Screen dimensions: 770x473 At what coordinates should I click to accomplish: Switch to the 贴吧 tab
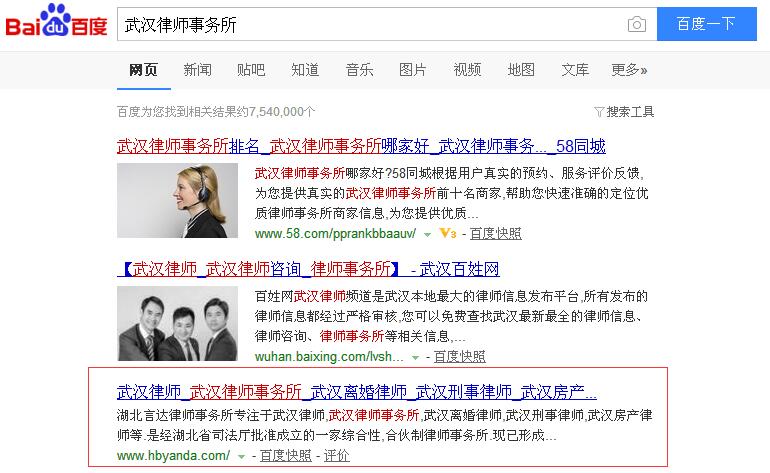pos(251,70)
